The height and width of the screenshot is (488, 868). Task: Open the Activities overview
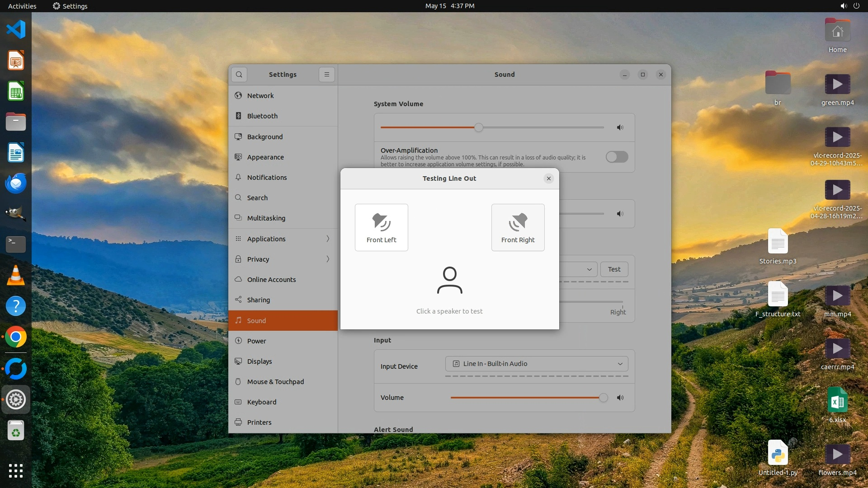(22, 6)
